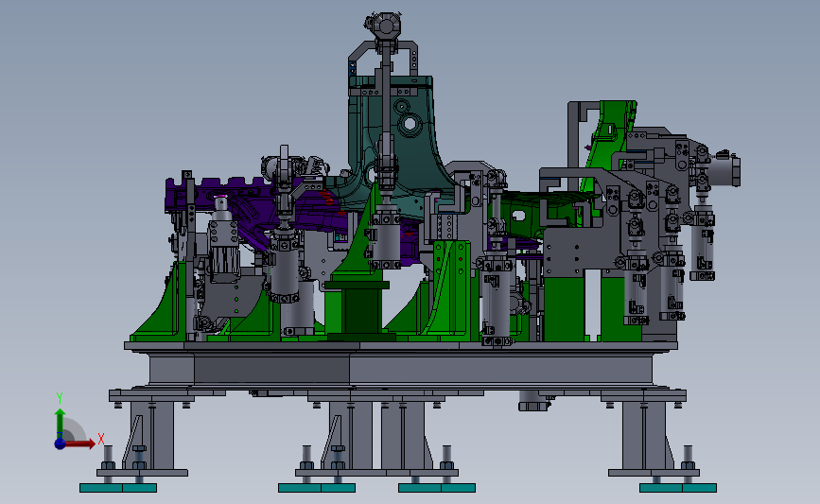Image resolution: width=820 pixels, height=504 pixels.
Task: Click the blue Z axis ball of the triad
Action: point(61,443)
